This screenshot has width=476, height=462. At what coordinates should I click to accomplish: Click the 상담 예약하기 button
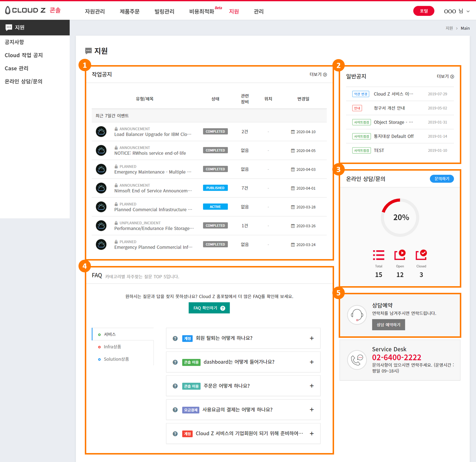tap(388, 325)
